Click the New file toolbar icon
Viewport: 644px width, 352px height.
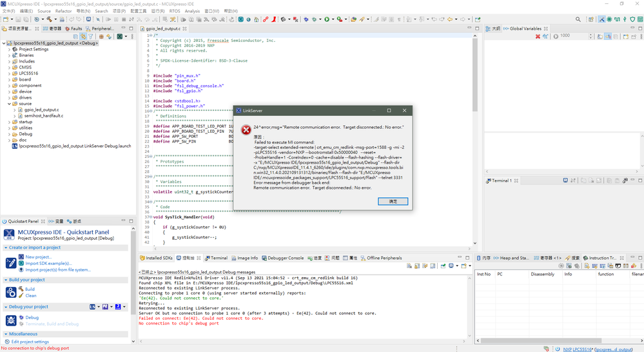(x=5, y=19)
